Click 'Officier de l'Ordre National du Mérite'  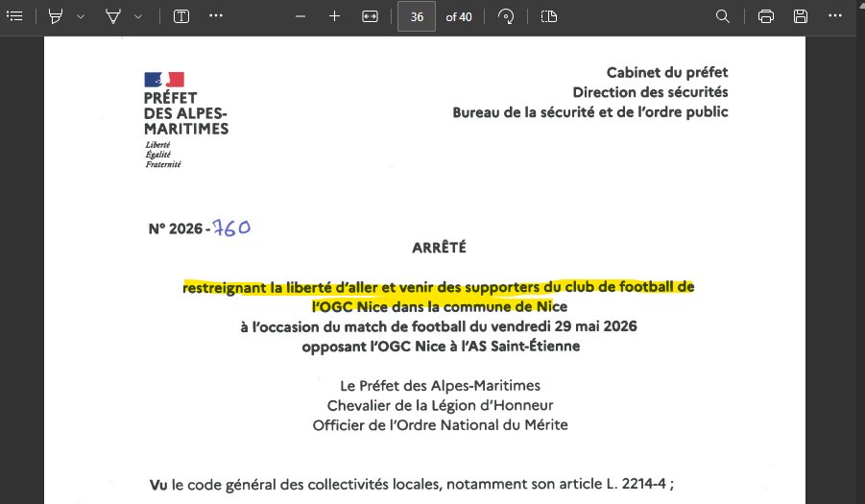point(441,425)
